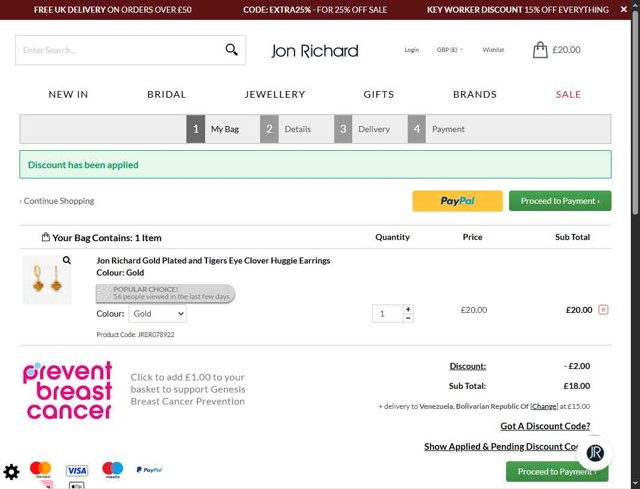Click the Jon Richard logo
The height and width of the screenshot is (489, 640).
point(315,51)
